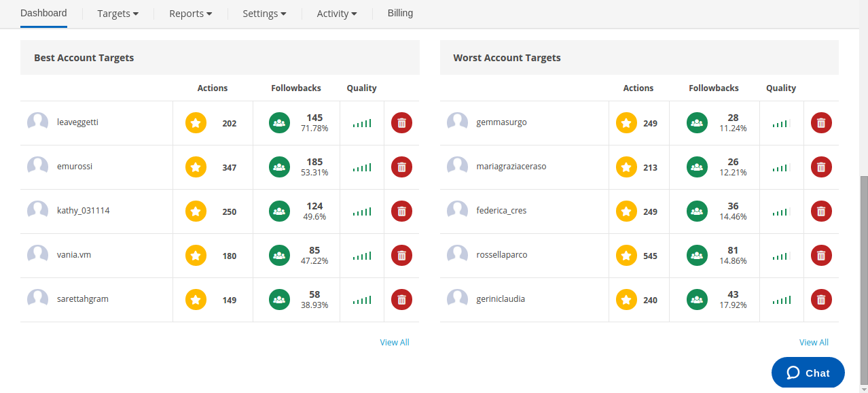Go to the Billing tab
Viewport: 868px width, 393px height.
(x=400, y=13)
